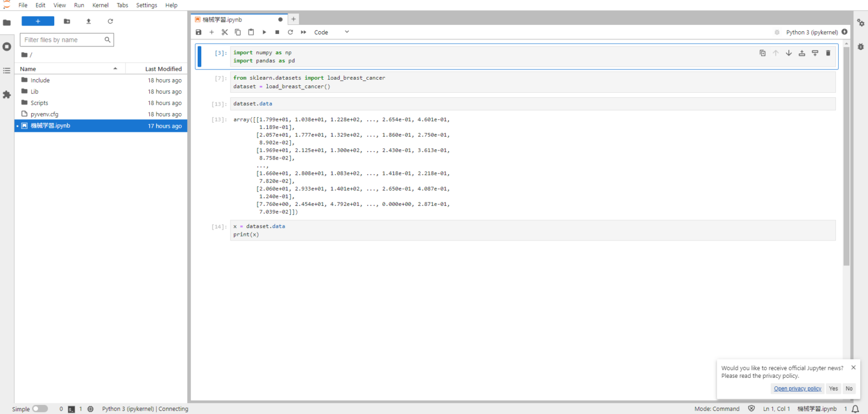Open the Kernel menu
The height and width of the screenshot is (414, 868).
(x=101, y=5)
